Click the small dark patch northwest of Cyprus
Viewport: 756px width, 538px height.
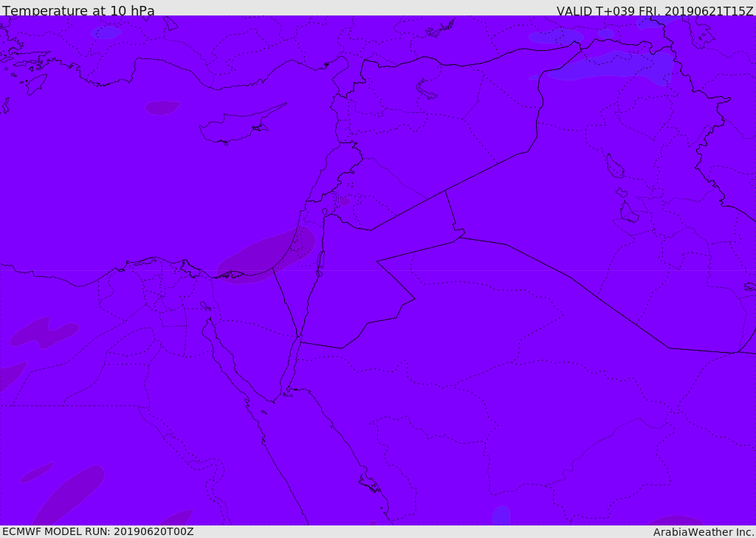pyautogui.click(x=162, y=108)
